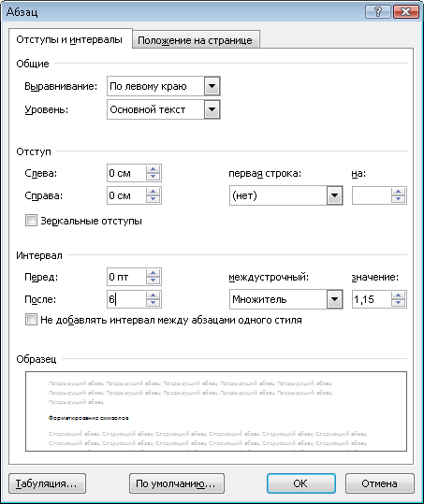
Task: Decrease the Справа indent value
Action: [153, 199]
